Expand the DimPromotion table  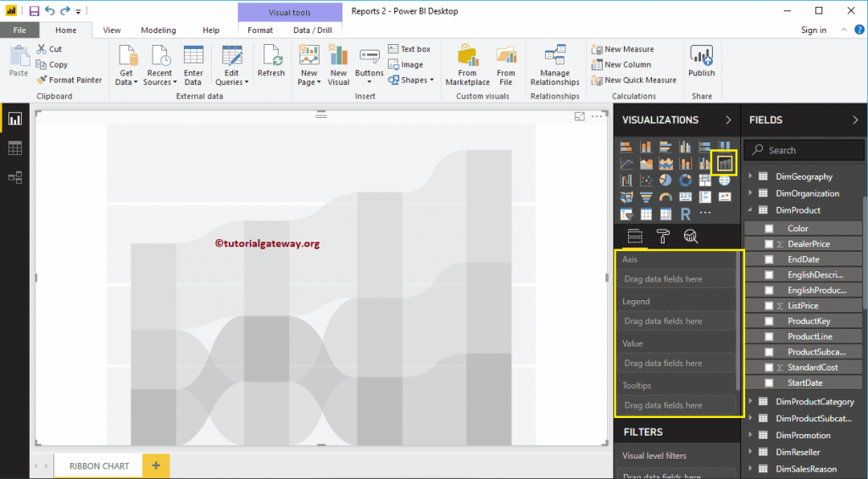pyautogui.click(x=751, y=435)
